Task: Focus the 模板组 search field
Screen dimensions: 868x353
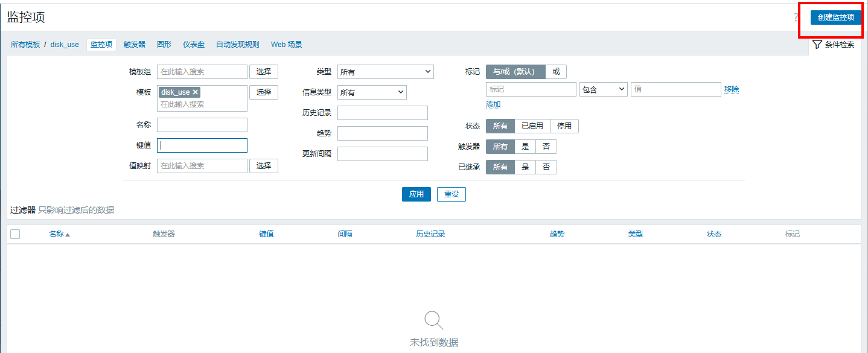Action: 202,72
